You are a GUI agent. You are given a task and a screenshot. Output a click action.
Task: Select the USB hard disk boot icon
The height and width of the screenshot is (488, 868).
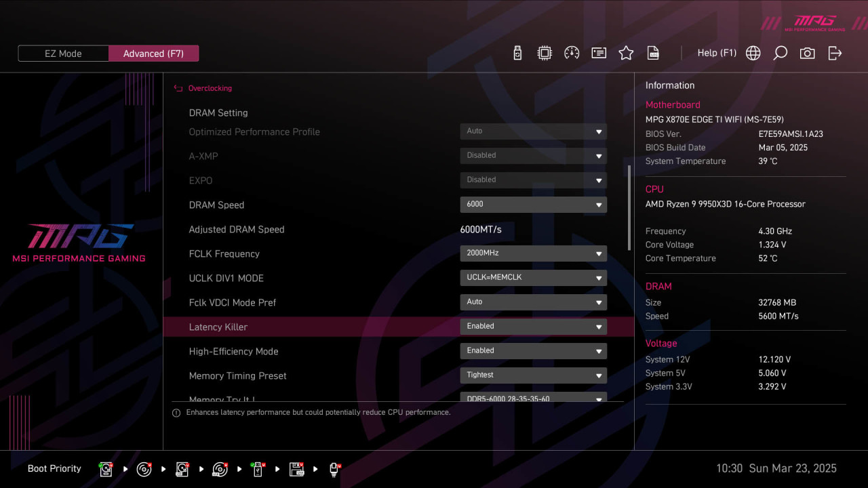pos(182,469)
